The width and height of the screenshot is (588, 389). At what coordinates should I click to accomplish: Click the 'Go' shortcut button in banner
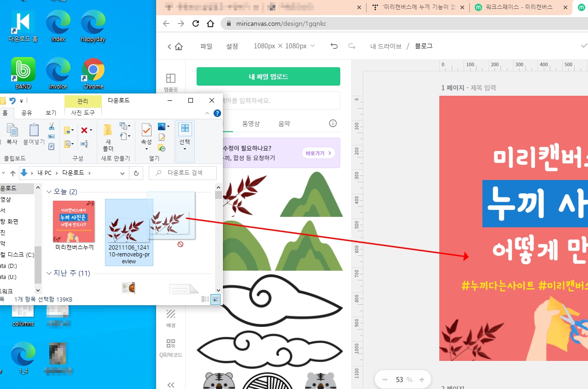319,153
